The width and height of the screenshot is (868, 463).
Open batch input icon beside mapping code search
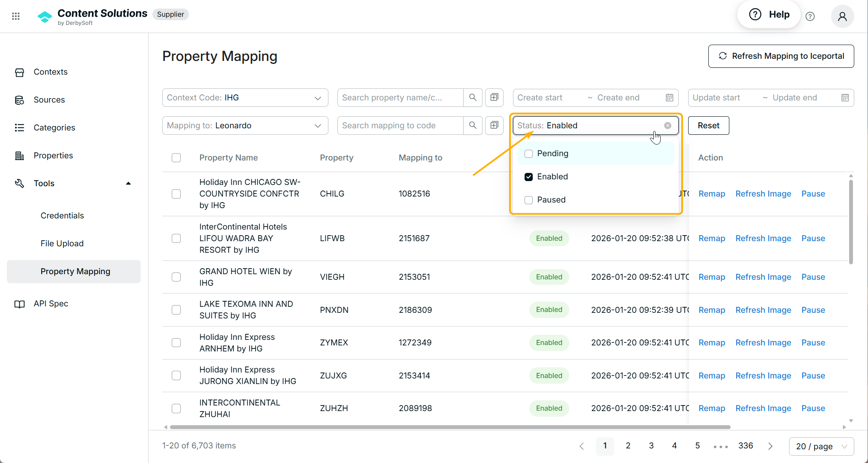pos(494,125)
